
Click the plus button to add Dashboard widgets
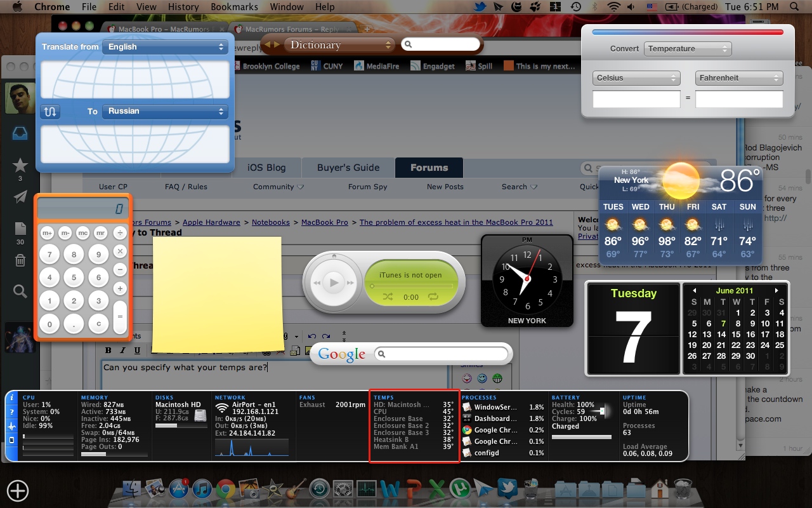tap(18, 490)
